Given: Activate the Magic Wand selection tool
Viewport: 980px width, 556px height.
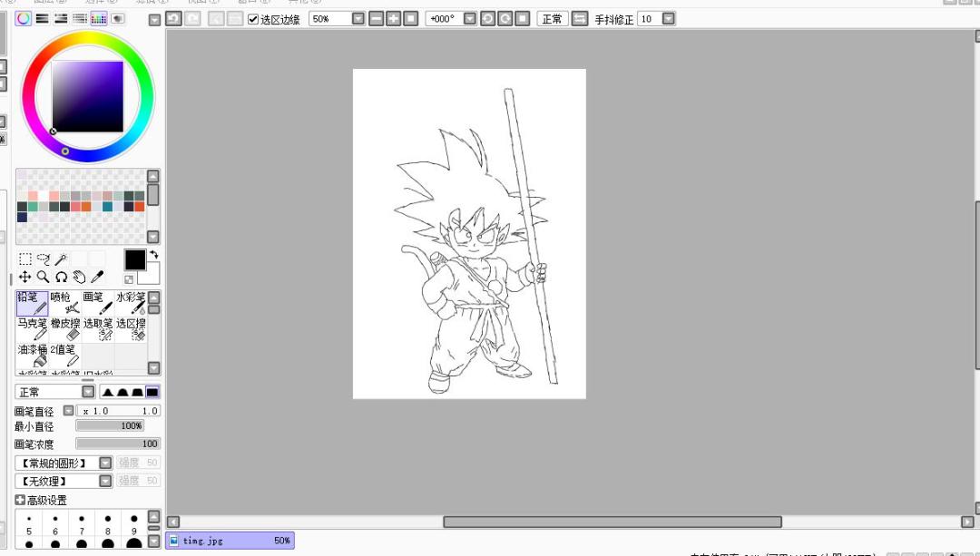Looking at the screenshot, I should point(61,259).
